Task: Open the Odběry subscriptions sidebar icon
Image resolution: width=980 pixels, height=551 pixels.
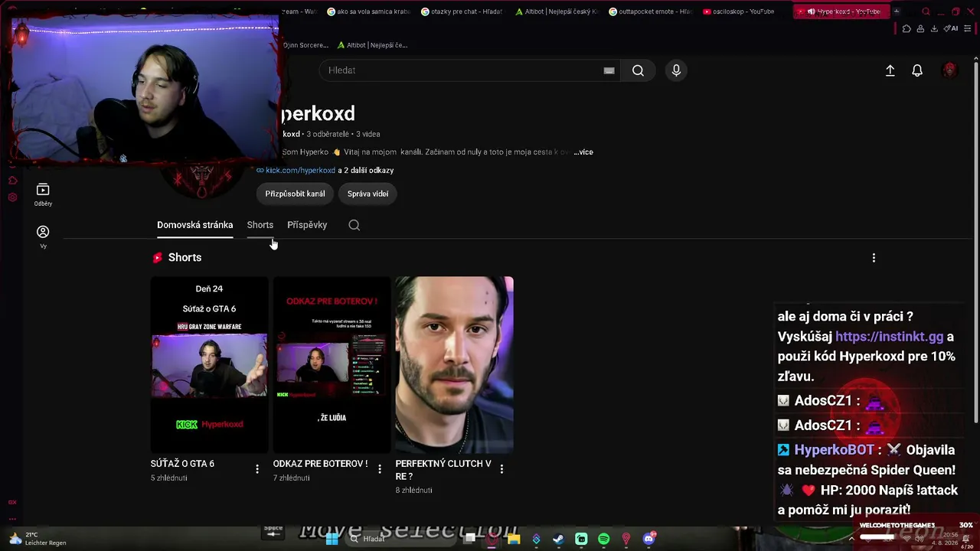Action: [43, 194]
